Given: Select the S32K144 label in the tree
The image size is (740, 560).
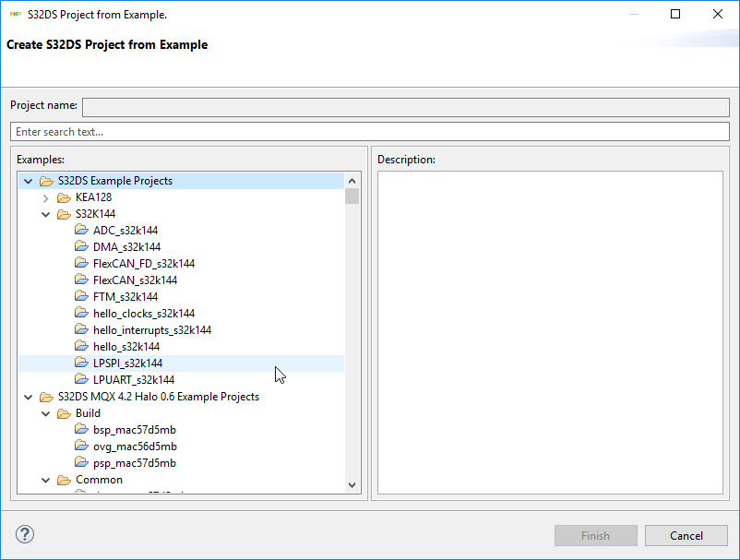Looking at the screenshot, I should (x=95, y=214).
